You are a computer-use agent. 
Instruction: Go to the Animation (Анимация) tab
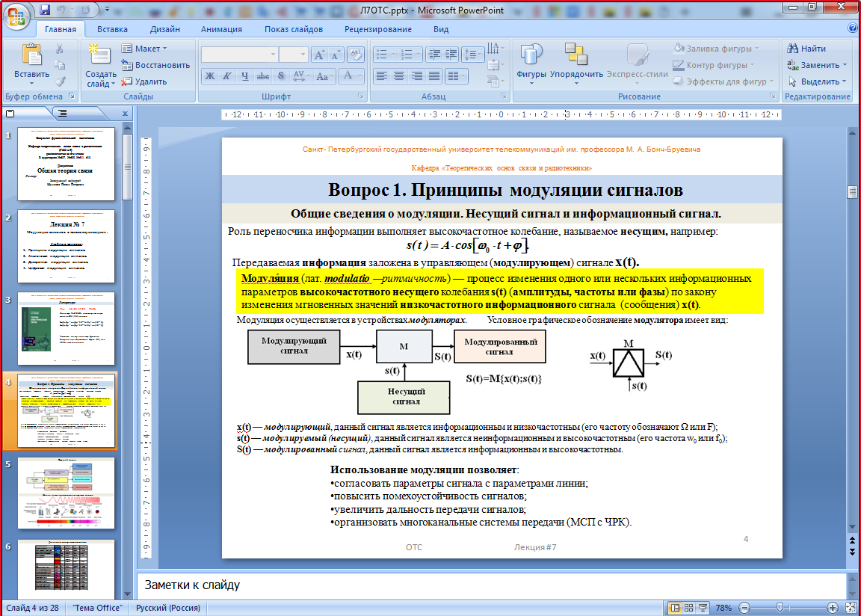[221, 29]
